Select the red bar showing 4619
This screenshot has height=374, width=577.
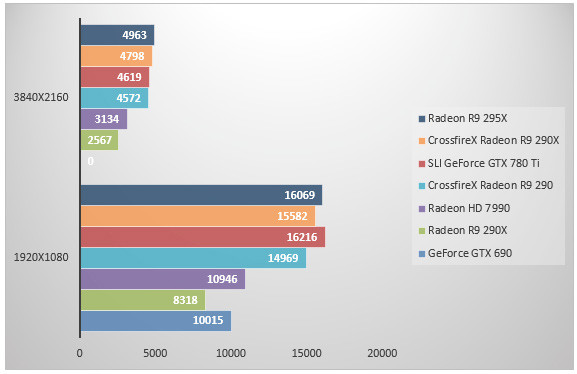pos(115,77)
